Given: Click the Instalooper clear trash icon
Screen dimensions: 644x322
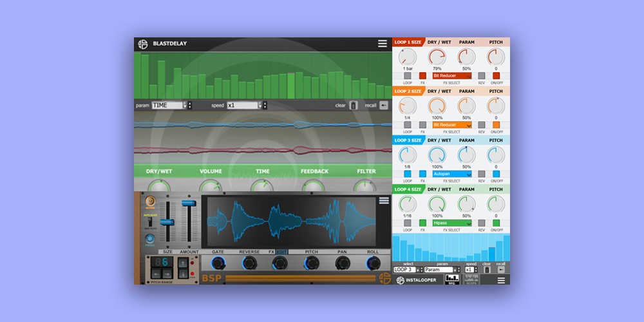Looking at the screenshot, I should [x=487, y=269].
